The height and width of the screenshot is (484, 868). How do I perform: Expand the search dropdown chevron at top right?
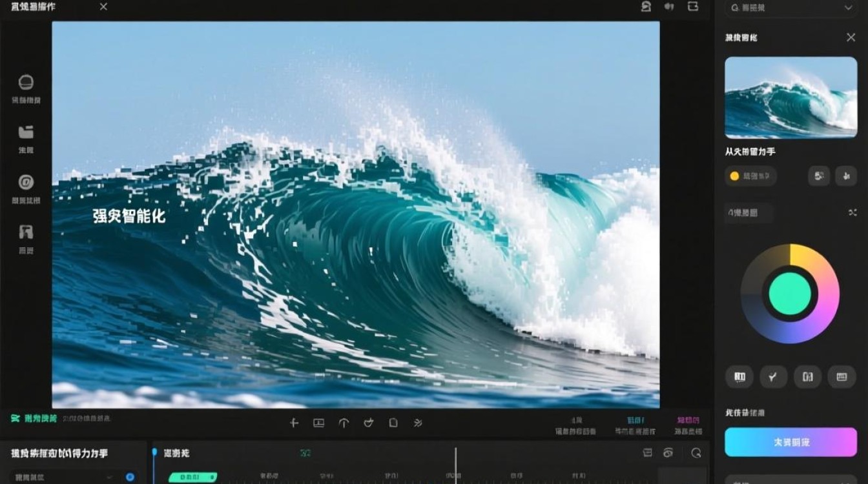coord(848,8)
